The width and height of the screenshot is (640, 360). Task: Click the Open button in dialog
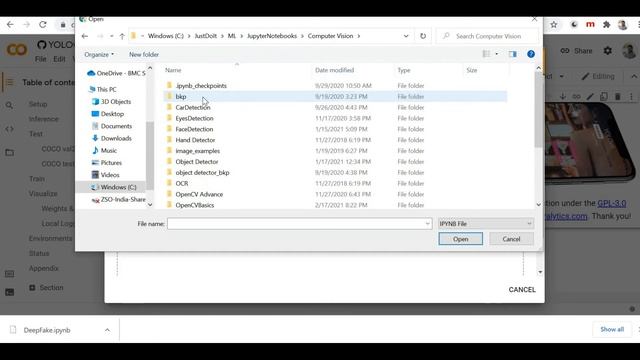pyautogui.click(x=460, y=239)
